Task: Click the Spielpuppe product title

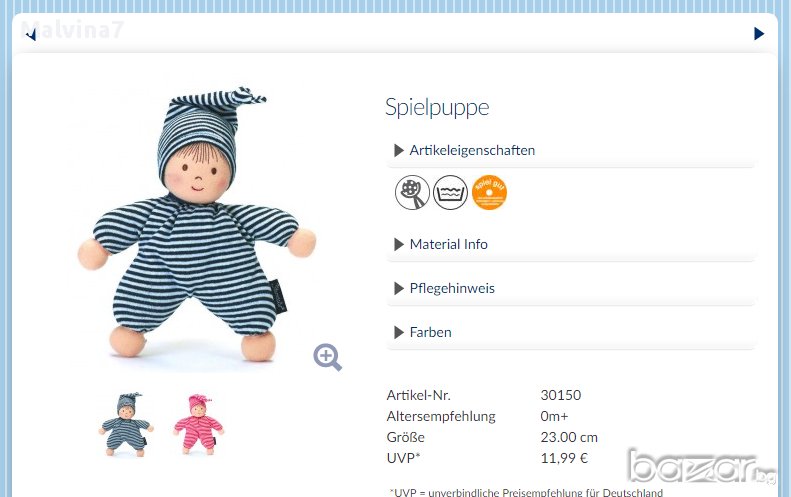Action: pyautogui.click(x=437, y=108)
